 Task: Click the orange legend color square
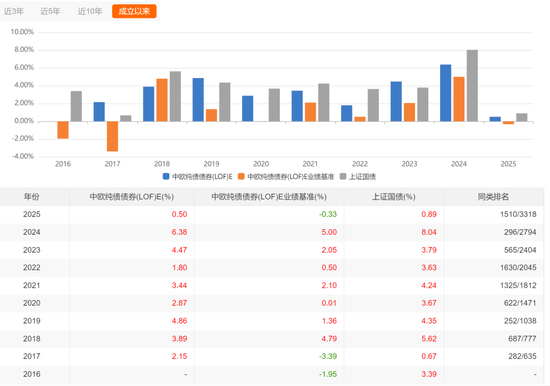click(x=241, y=177)
